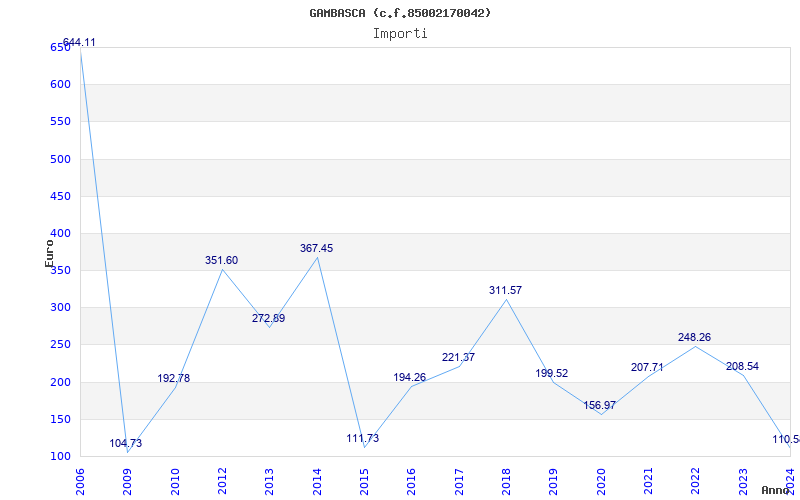Select y-axis tick 350
Screen dimensions: 800x500
tap(60, 270)
